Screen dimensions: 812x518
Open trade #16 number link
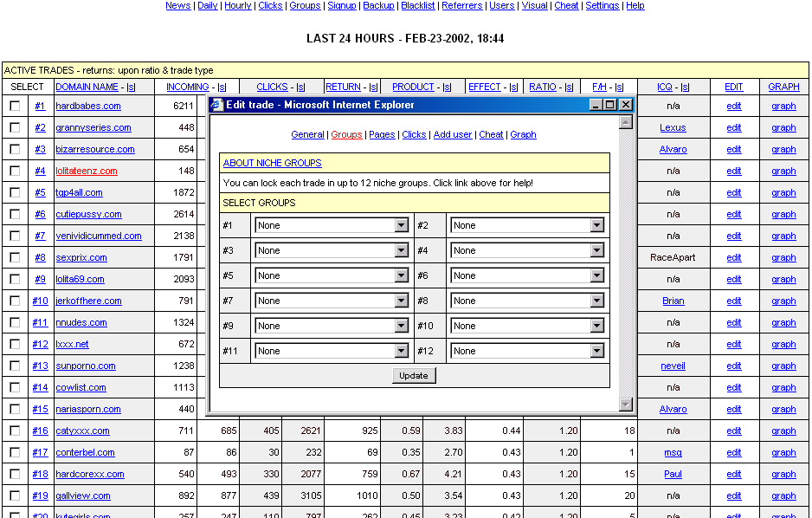(x=40, y=431)
